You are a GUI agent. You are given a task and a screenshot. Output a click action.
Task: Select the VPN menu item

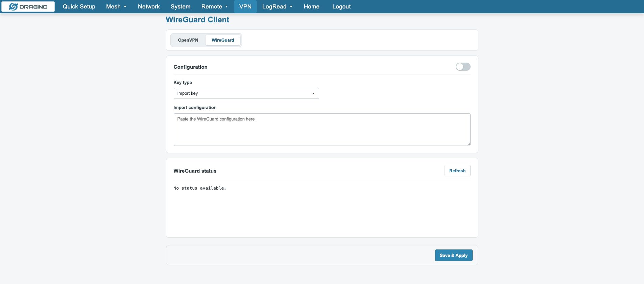(245, 7)
